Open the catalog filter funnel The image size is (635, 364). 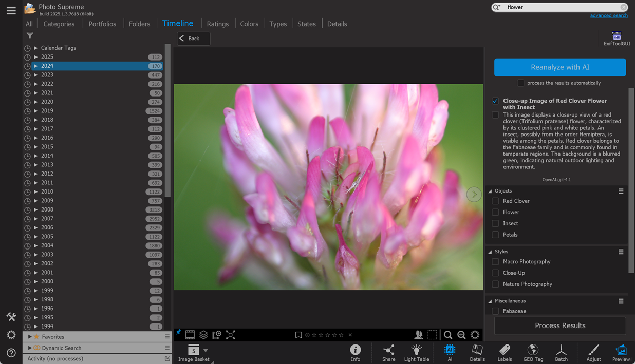(x=30, y=35)
